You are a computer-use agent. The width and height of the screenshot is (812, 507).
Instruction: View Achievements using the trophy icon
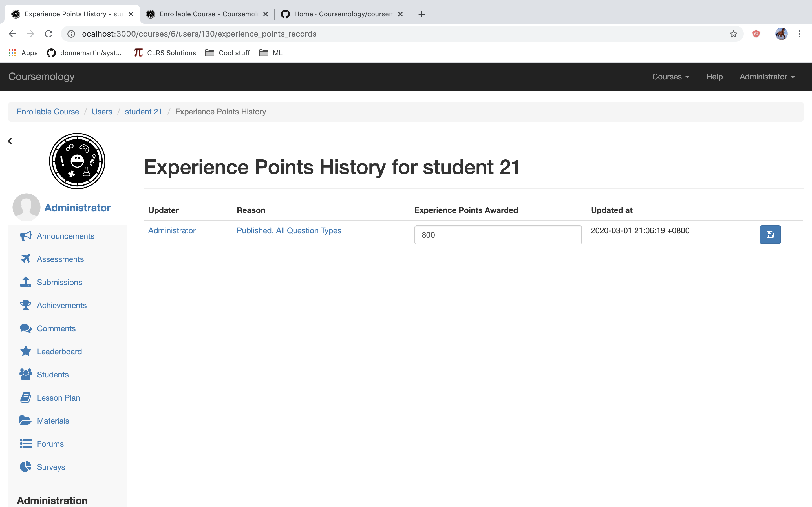(25, 305)
